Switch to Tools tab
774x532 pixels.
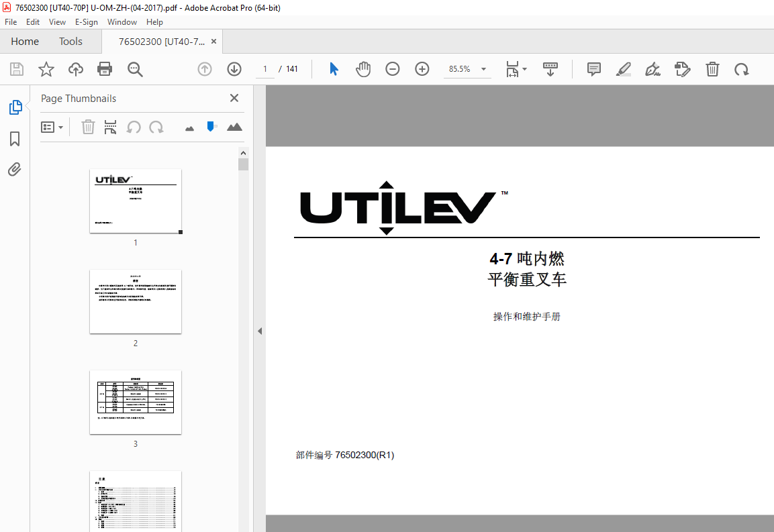[70, 42]
